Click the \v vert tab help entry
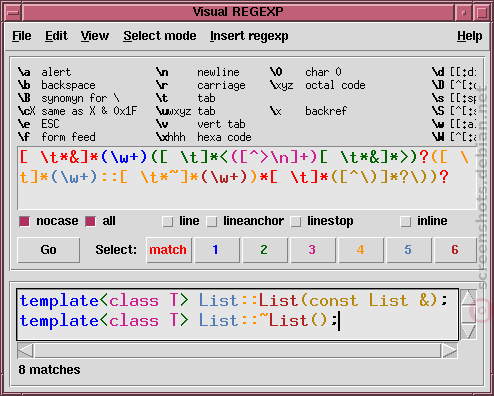 (x=201, y=124)
